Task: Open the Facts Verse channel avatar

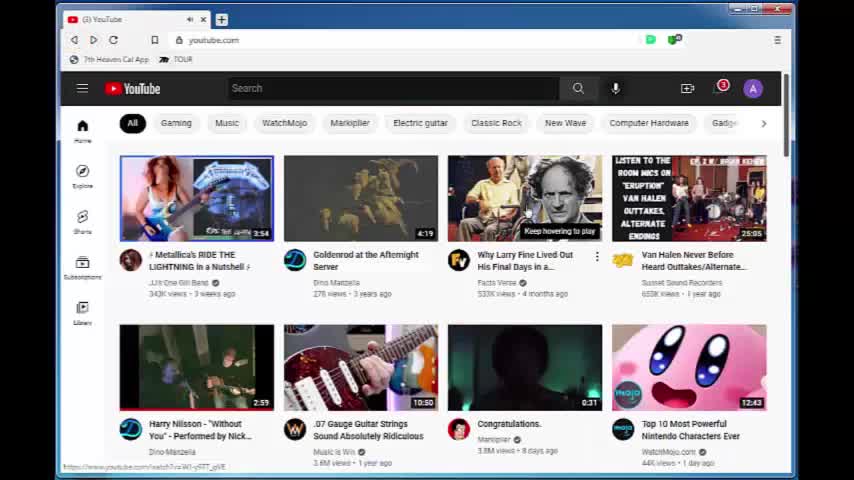Action: (459, 260)
